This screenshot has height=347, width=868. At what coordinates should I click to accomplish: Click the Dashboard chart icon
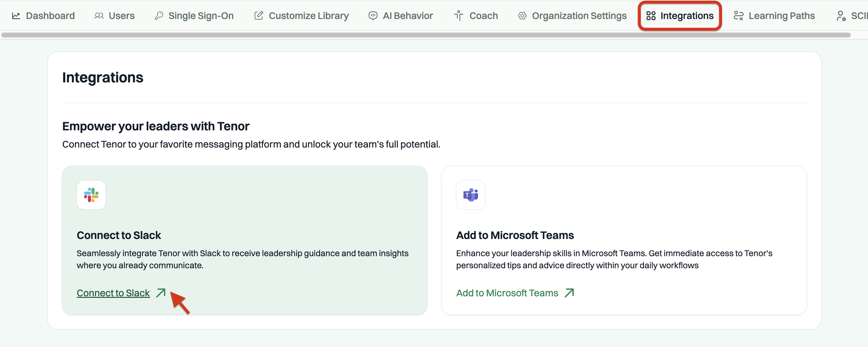(x=16, y=16)
